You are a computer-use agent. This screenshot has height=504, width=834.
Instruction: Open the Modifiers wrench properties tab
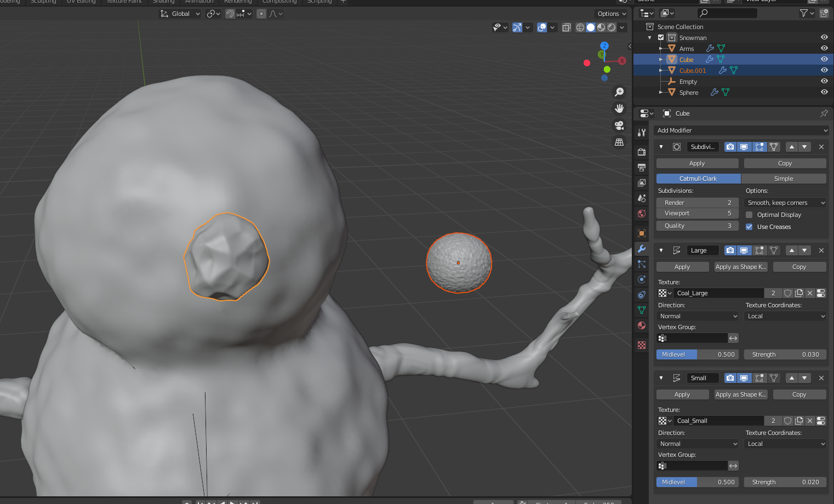tap(642, 249)
